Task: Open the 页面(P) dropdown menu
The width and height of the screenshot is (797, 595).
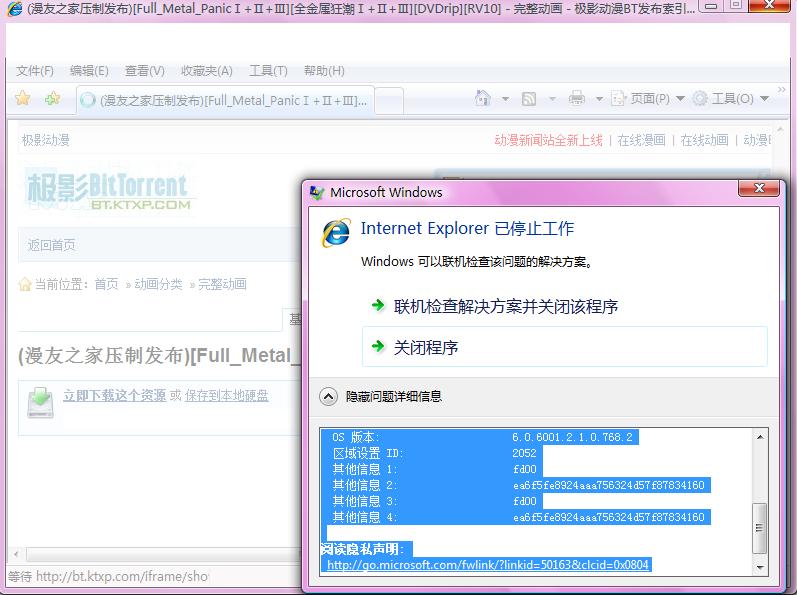Action: [x=648, y=98]
